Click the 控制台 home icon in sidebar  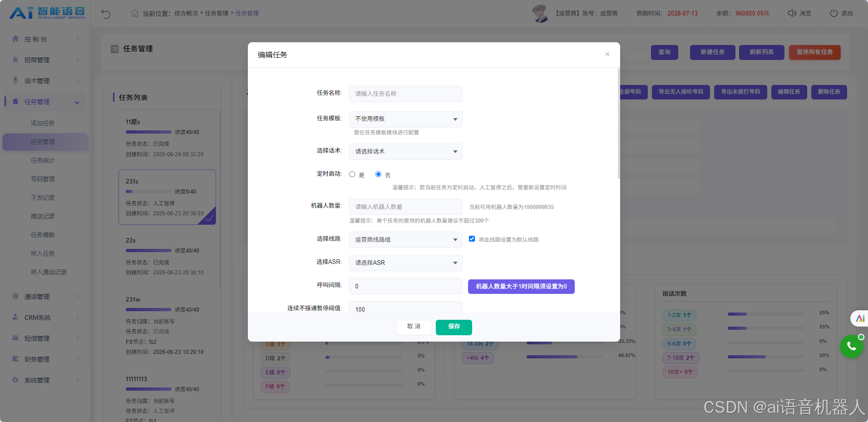(15, 39)
